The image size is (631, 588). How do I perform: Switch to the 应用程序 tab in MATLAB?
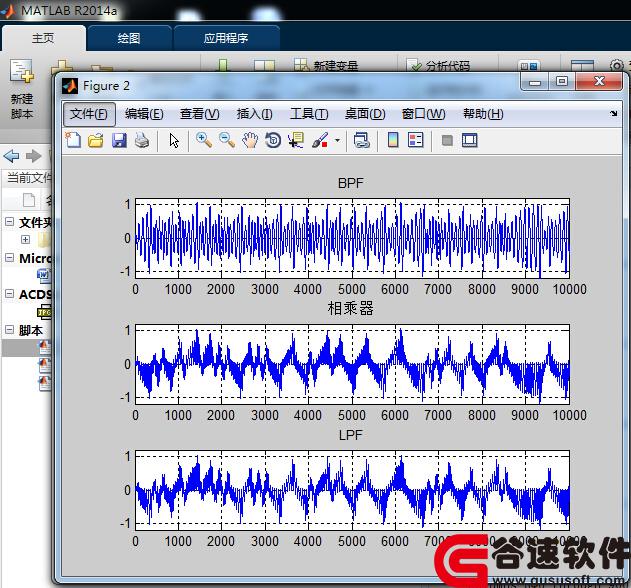coord(226,38)
